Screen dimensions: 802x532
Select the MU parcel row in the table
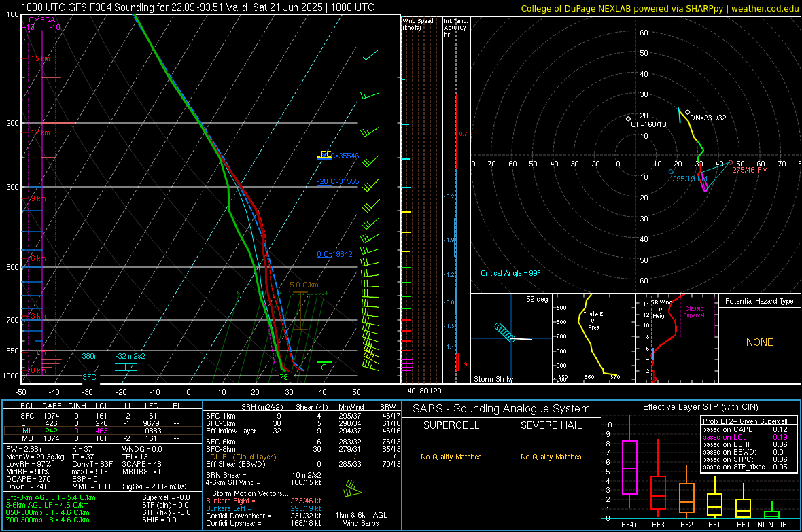[101, 438]
